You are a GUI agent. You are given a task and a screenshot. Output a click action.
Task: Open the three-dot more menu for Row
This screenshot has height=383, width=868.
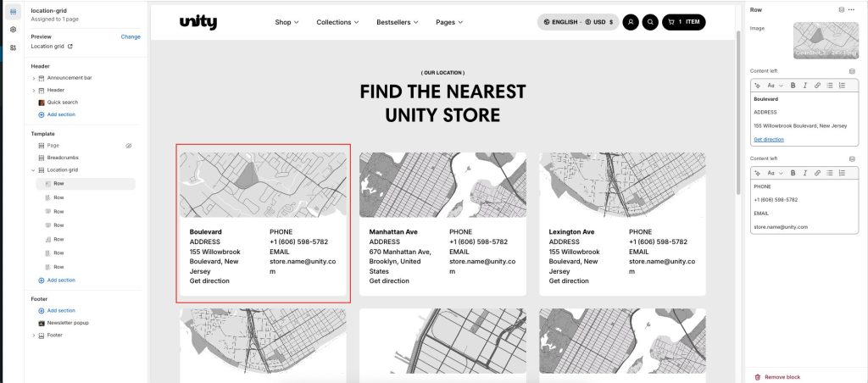point(851,9)
